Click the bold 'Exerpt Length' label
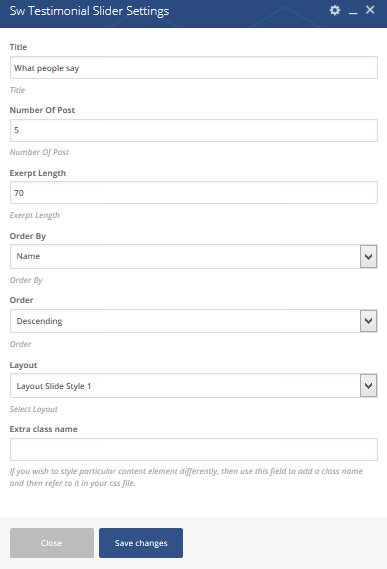The image size is (387, 569). [38, 173]
